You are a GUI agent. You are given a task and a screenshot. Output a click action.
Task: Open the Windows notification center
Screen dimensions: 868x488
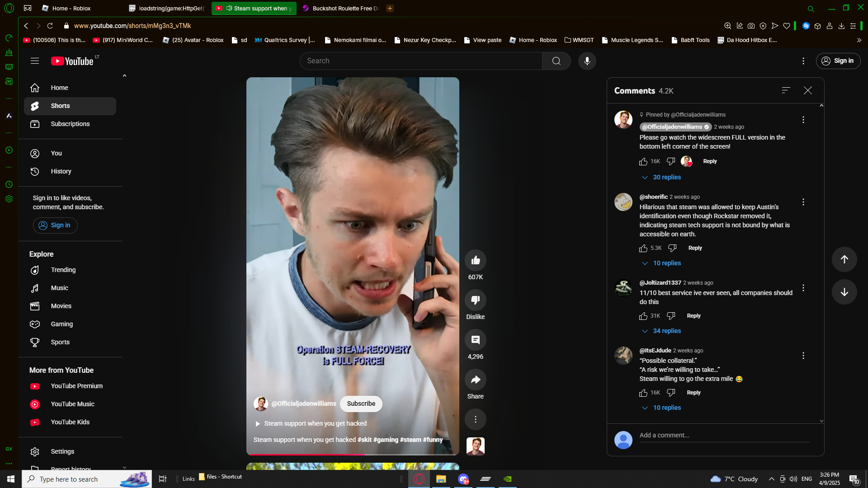pyautogui.click(x=854, y=479)
